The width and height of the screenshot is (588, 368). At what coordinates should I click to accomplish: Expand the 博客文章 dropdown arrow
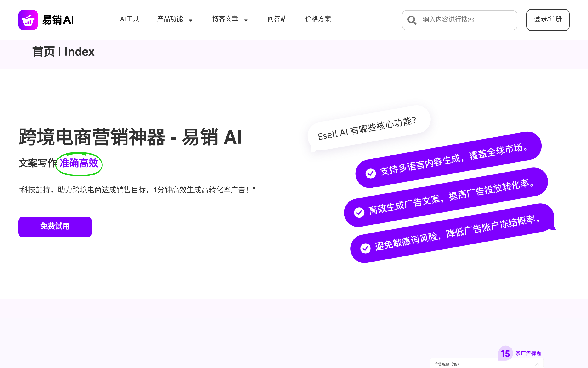246,20
